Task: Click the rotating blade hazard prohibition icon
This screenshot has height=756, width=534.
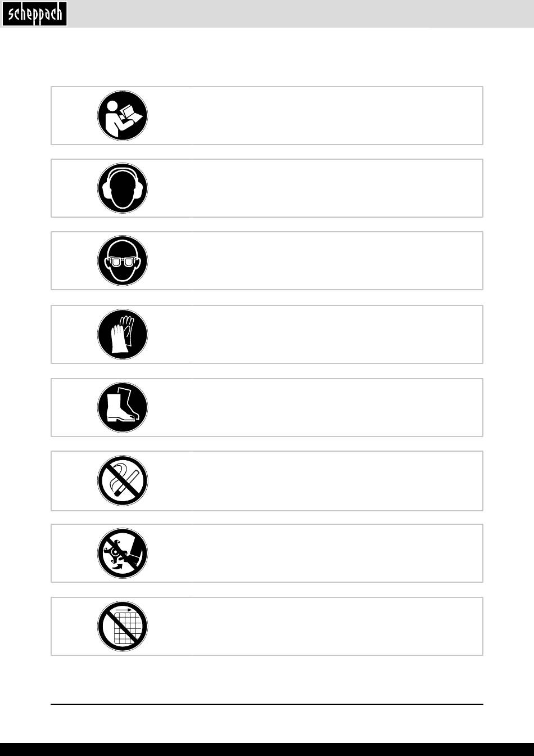Action: tap(123, 553)
